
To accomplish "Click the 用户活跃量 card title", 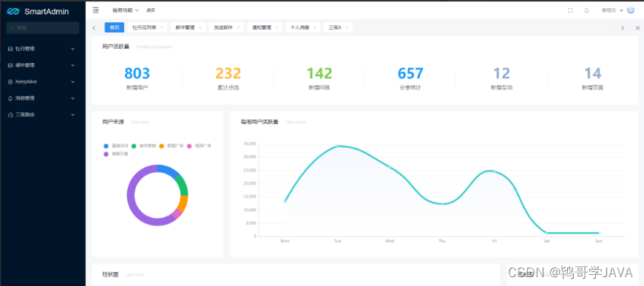I will coord(116,47).
